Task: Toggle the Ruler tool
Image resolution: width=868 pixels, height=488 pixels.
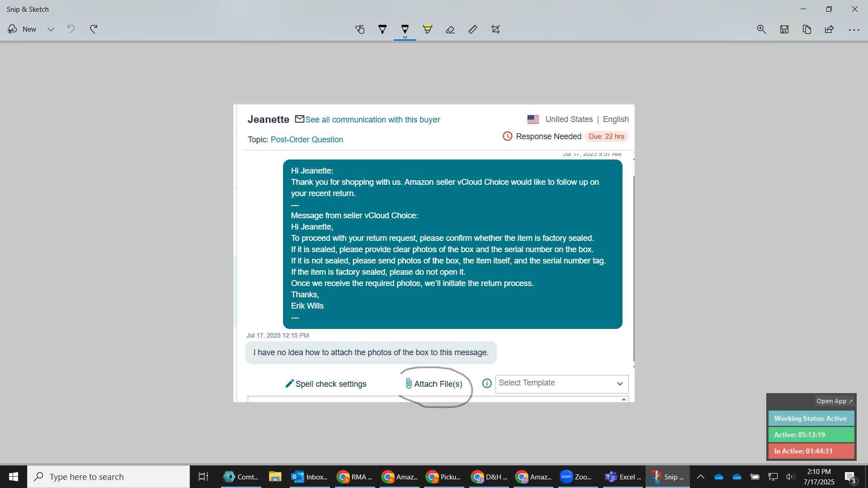Action: point(473,29)
